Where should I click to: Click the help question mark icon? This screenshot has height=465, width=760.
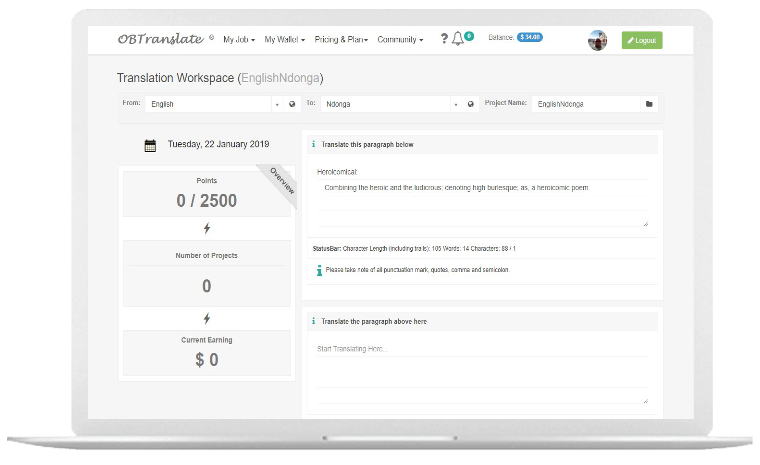pyautogui.click(x=443, y=38)
